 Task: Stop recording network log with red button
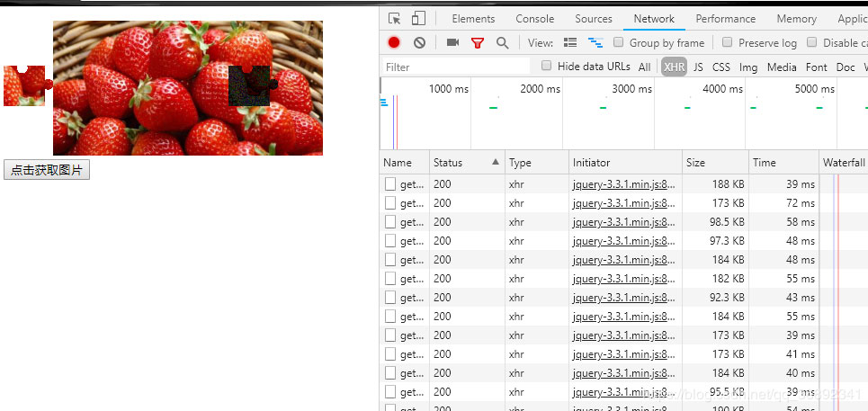394,42
